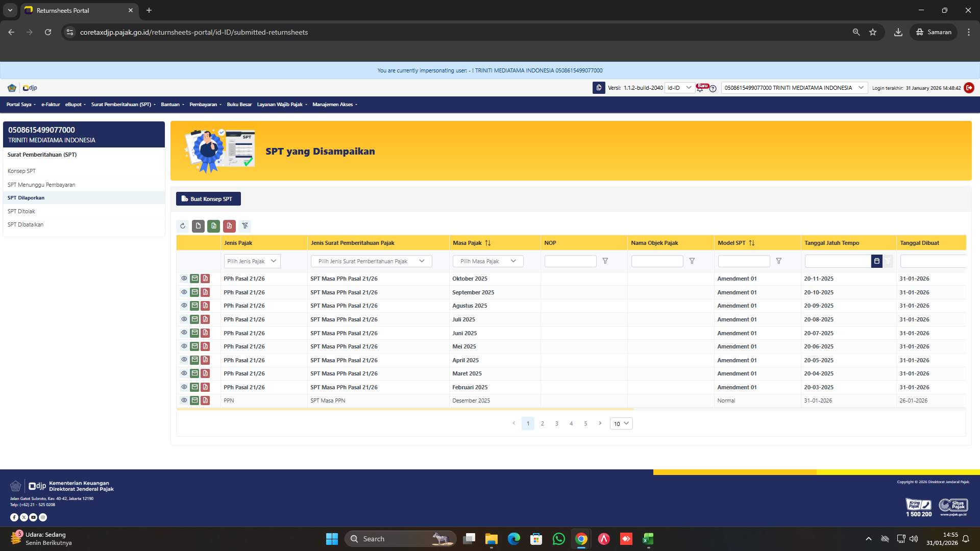
Task: Open the date picker for Tanggal Jatuh Tempo
Action: [x=877, y=261]
